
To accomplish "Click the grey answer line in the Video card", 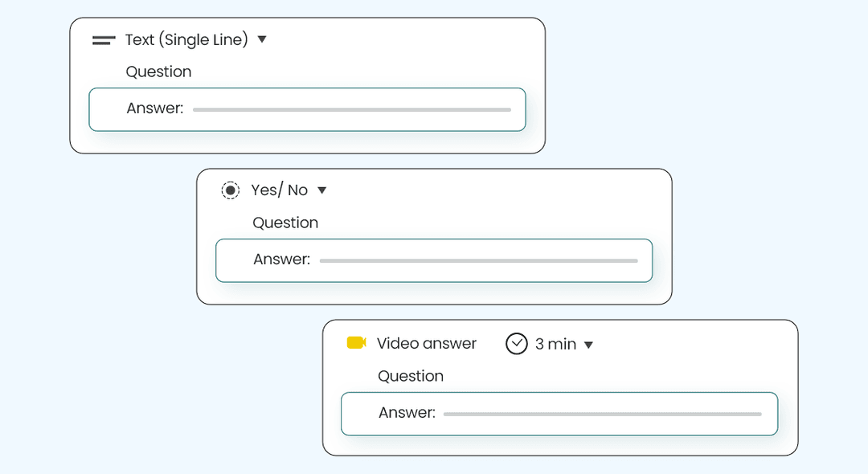I will pyautogui.click(x=603, y=414).
